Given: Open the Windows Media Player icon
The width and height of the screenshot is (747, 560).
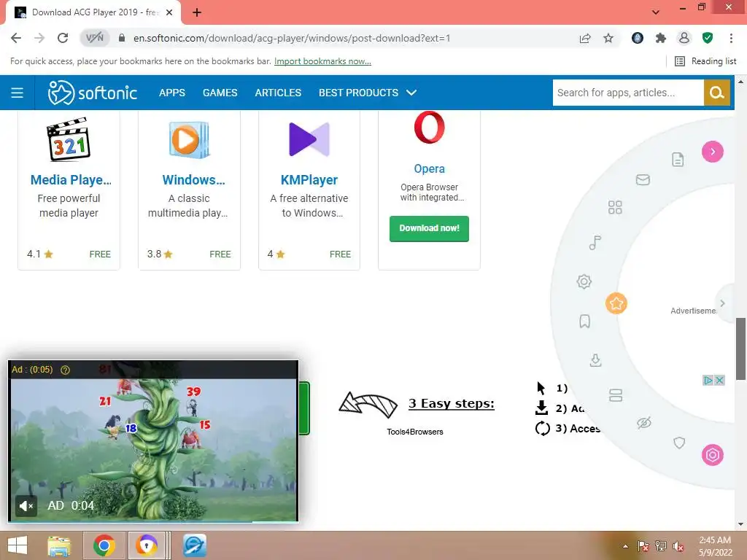Looking at the screenshot, I should 189,139.
